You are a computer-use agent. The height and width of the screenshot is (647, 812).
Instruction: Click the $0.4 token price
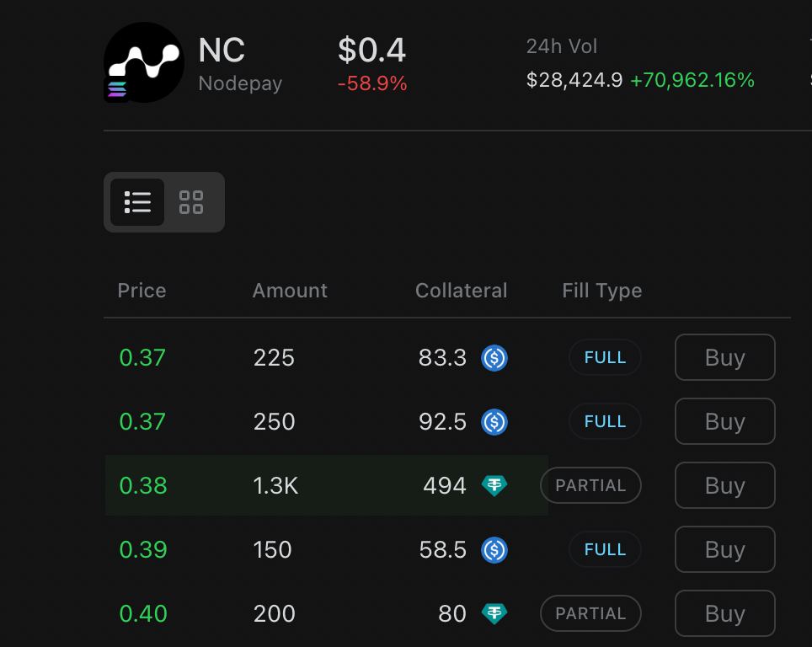[x=371, y=51]
